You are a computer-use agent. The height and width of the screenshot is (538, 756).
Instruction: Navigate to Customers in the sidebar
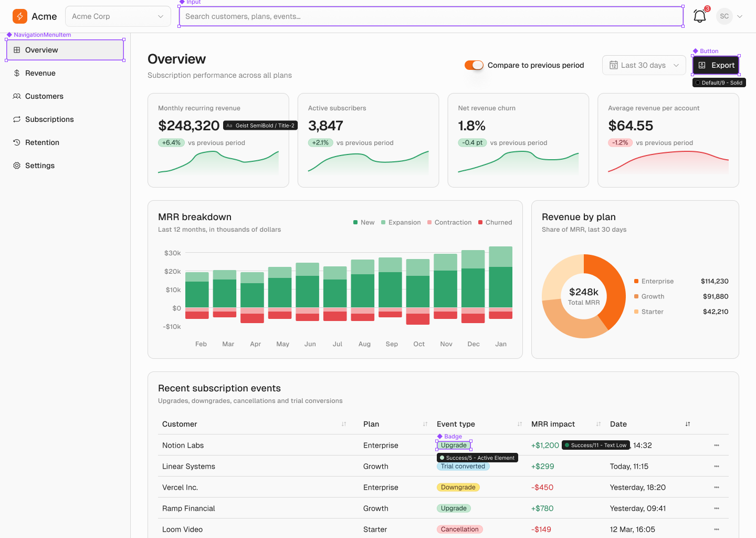click(x=65, y=96)
